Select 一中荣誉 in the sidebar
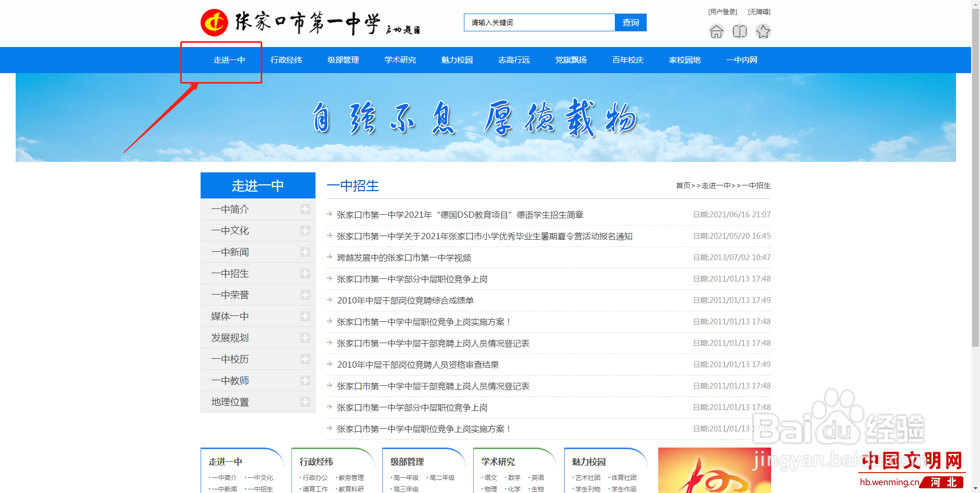Screen dimensions: 980x493 point(228,295)
